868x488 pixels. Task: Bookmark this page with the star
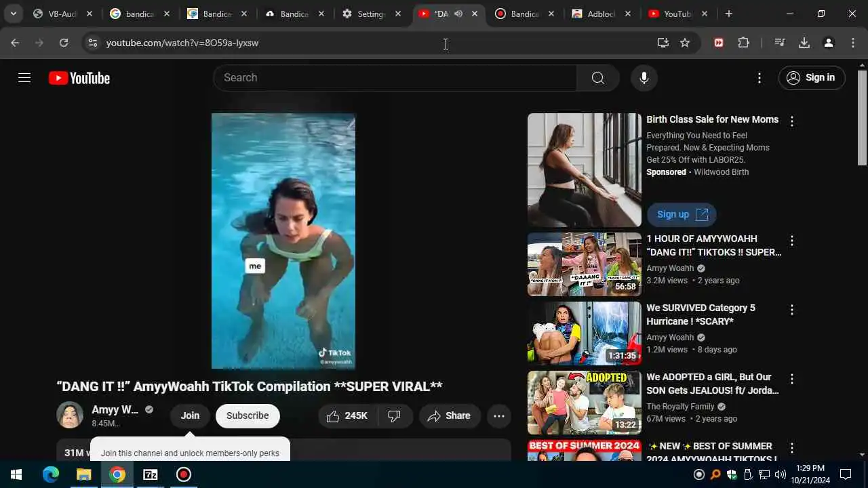(685, 43)
